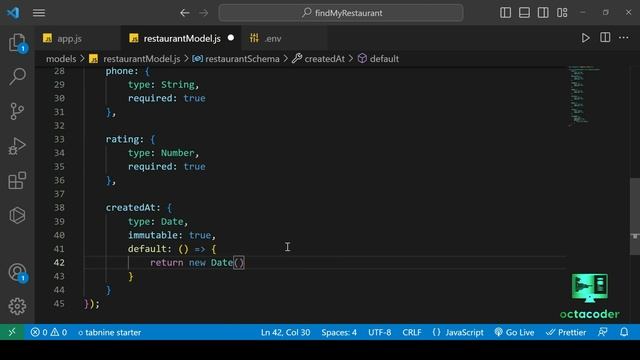Image resolution: width=640 pixels, height=360 pixels.
Task: Click the String type on line 29
Action: pyautogui.click(x=178, y=84)
